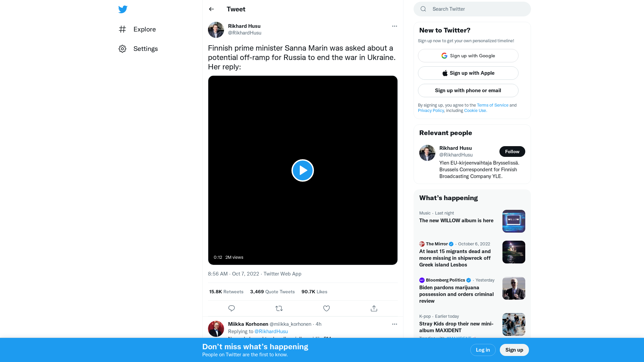Click the share icon under the tweet

tap(374, 308)
